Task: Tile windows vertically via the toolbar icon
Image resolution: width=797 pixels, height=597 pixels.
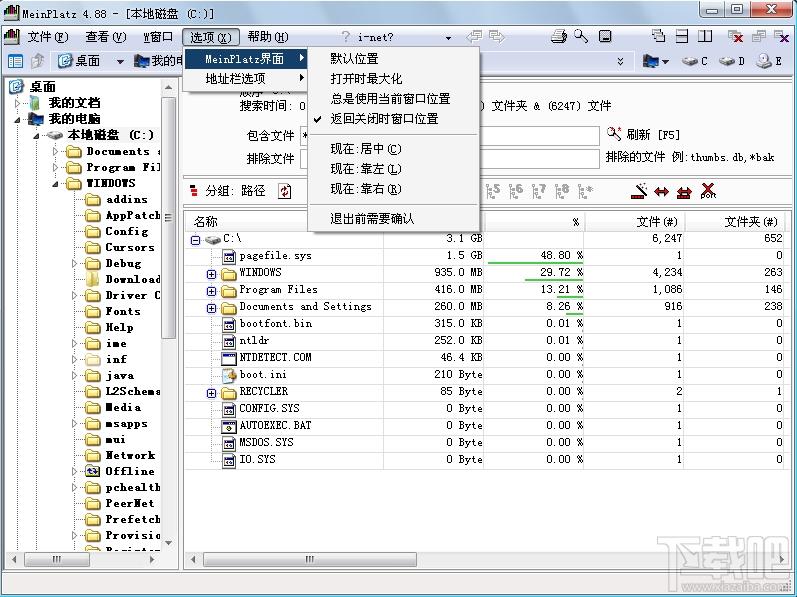Action: click(x=705, y=36)
